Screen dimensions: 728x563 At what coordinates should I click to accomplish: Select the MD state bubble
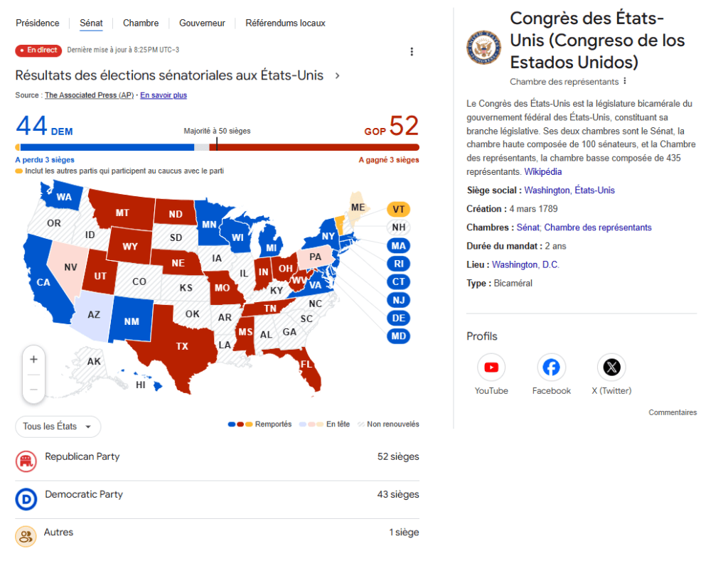(x=399, y=336)
